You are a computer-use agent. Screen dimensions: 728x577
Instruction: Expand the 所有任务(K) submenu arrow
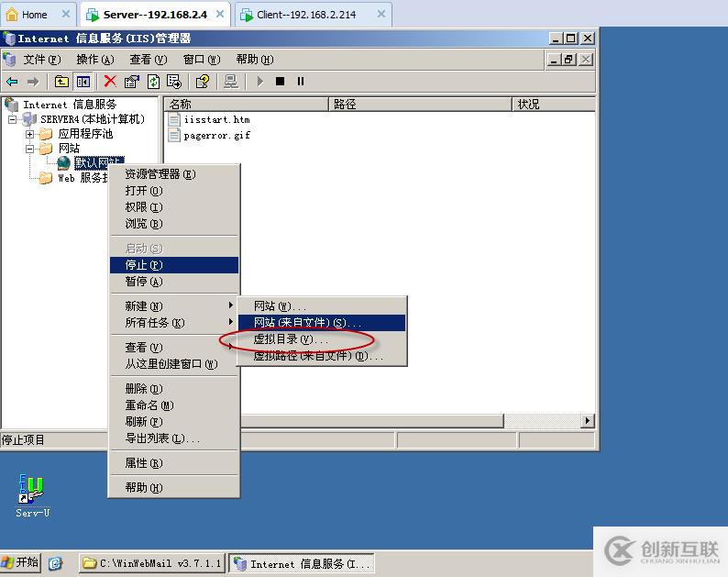tap(231, 321)
